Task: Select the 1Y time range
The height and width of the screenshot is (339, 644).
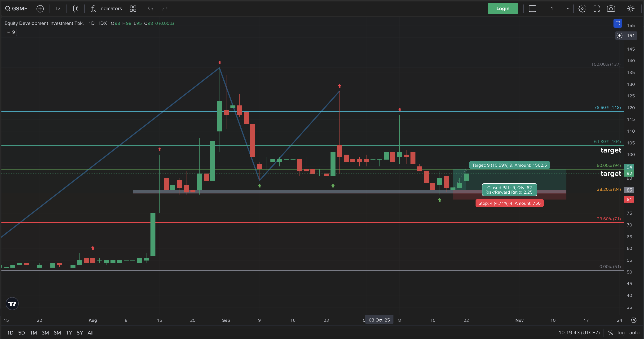Action: click(x=69, y=333)
